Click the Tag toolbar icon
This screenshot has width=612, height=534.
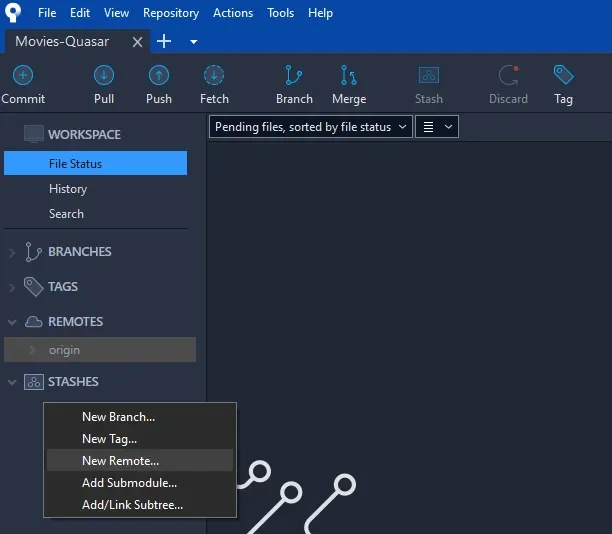pyautogui.click(x=563, y=75)
